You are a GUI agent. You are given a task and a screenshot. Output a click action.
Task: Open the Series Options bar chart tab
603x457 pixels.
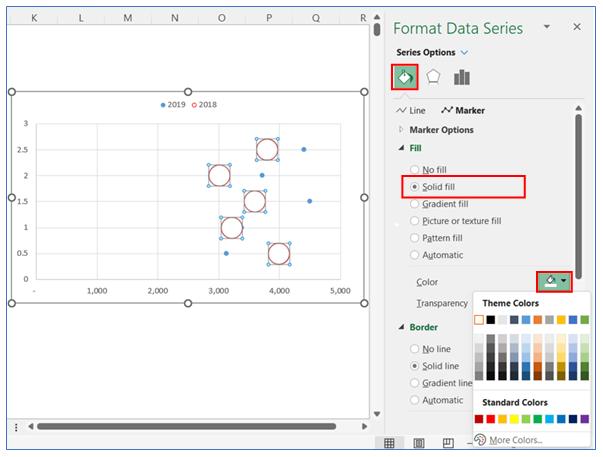point(461,77)
